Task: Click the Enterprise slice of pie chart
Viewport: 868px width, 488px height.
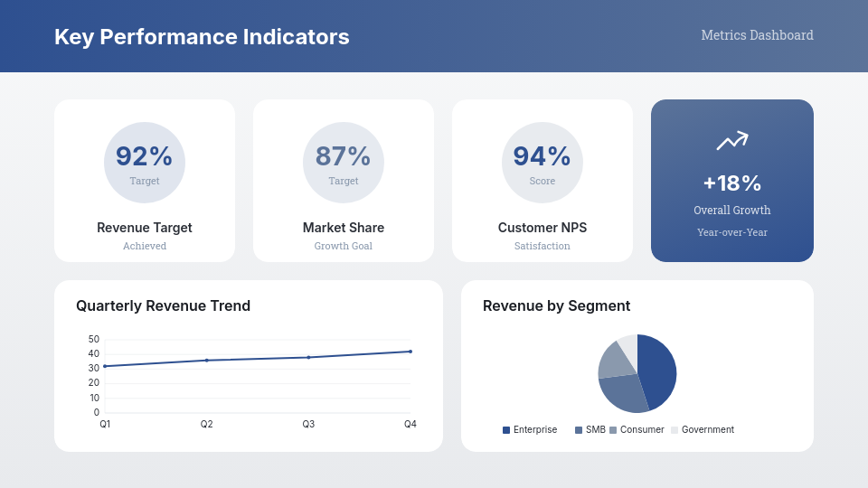Action: 659,371
